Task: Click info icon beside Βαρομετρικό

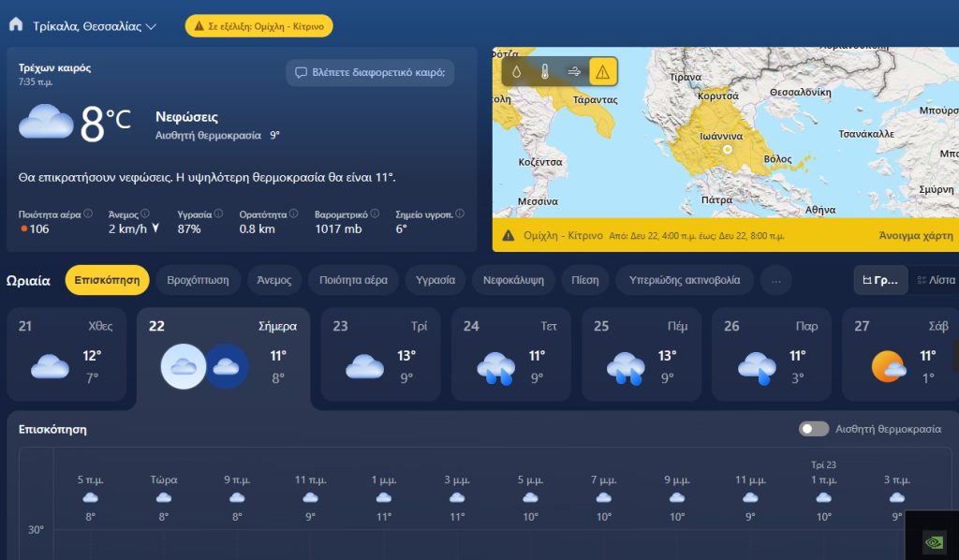Action: [x=375, y=214]
